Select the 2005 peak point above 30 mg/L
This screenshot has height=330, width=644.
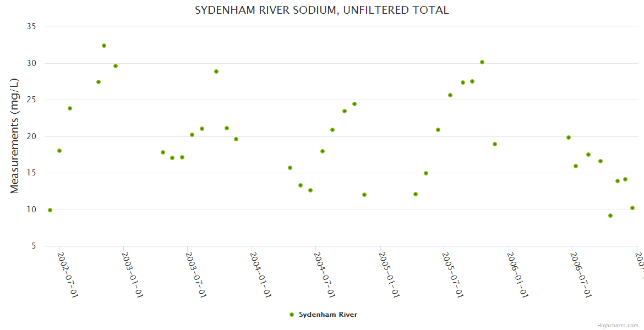coord(482,62)
